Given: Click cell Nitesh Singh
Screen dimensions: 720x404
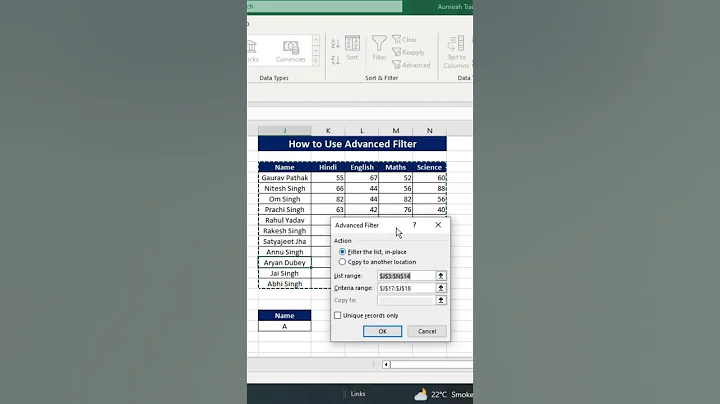Looking at the screenshot, I should click(x=285, y=188).
